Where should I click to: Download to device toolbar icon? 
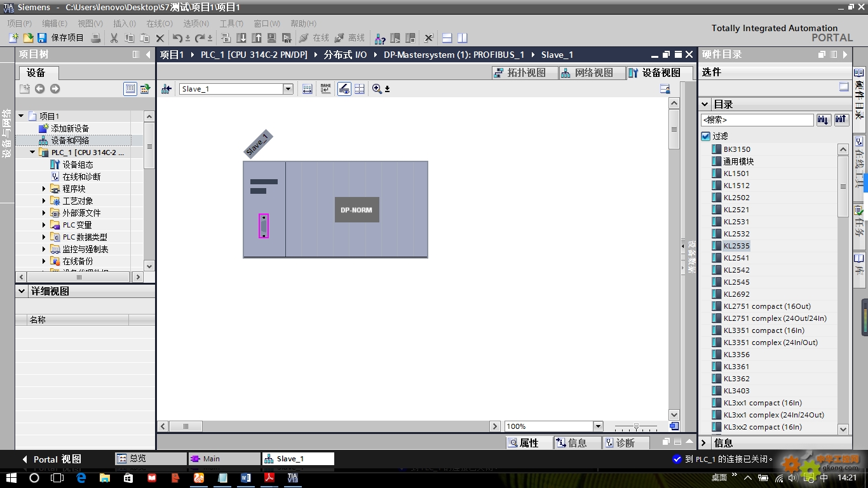[241, 38]
